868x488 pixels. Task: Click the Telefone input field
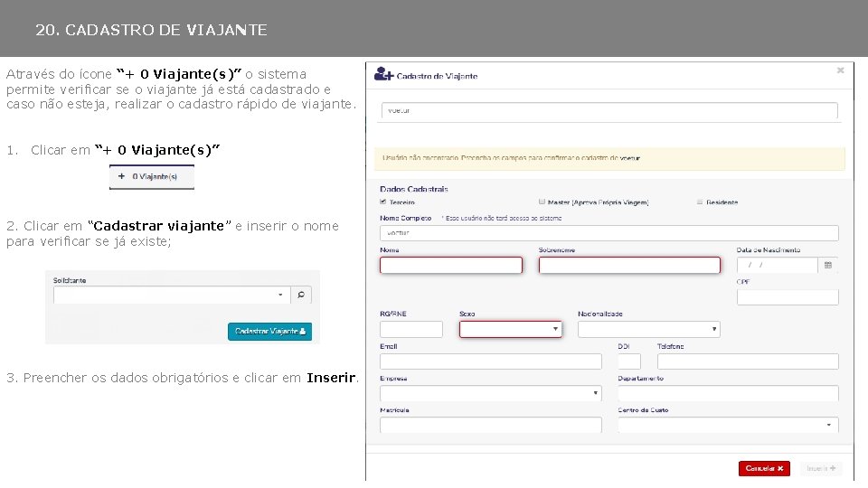[748, 361]
